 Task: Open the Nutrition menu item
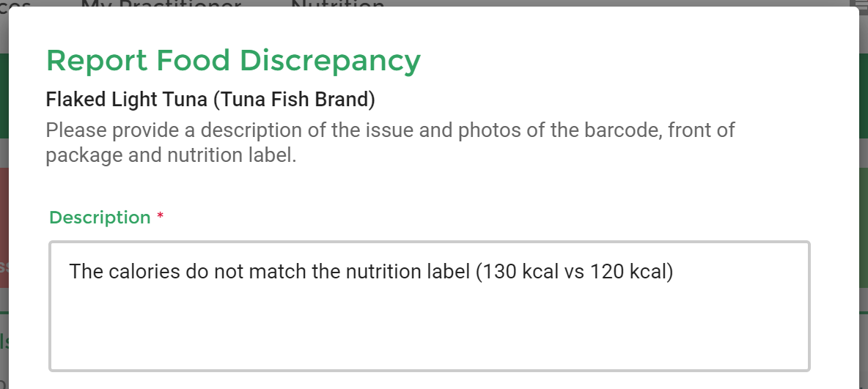[x=338, y=4]
